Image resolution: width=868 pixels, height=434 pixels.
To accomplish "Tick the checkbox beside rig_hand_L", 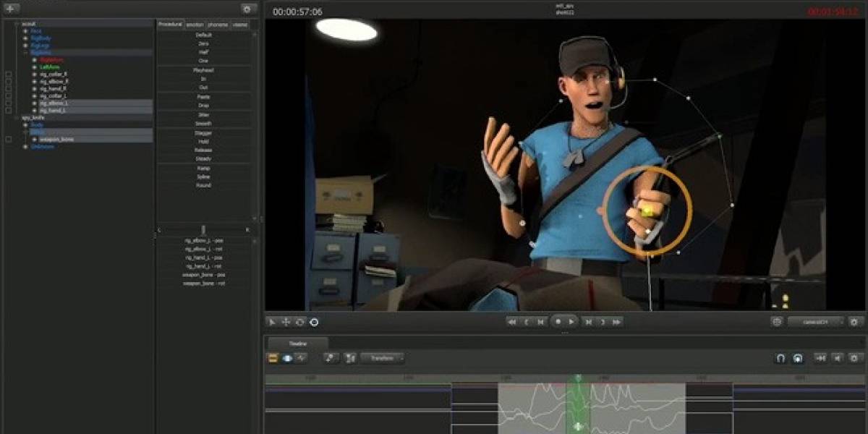I will (x=9, y=110).
